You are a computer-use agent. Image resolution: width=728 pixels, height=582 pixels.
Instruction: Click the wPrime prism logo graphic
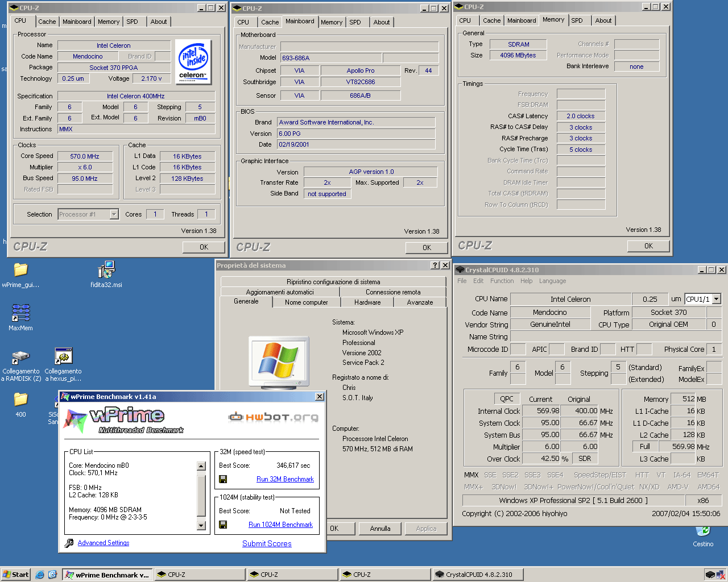pyautogui.click(x=75, y=421)
